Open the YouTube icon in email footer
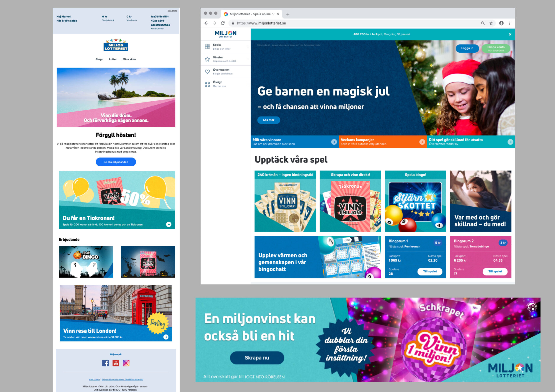This screenshot has width=555, height=392. coord(116,363)
